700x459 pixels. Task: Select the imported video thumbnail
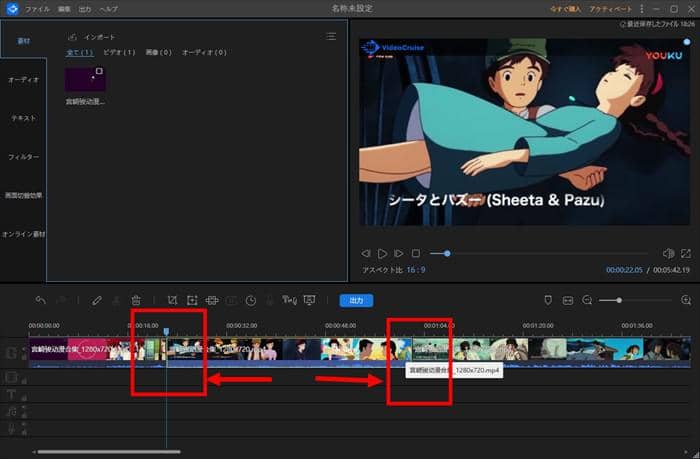[x=85, y=79]
